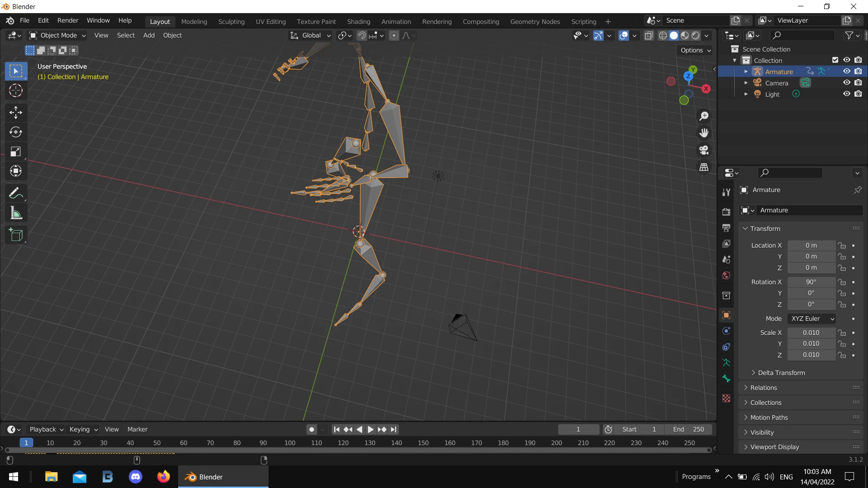The height and width of the screenshot is (488, 868).
Task: Hide the Camera object in outliner
Action: (846, 83)
